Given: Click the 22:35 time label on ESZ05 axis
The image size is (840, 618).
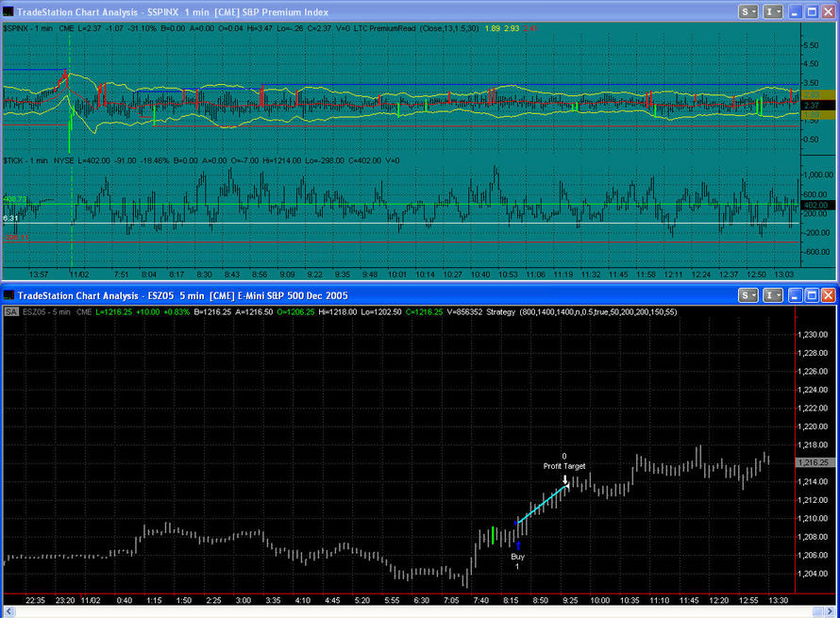Looking at the screenshot, I should pyautogui.click(x=35, y=600).
